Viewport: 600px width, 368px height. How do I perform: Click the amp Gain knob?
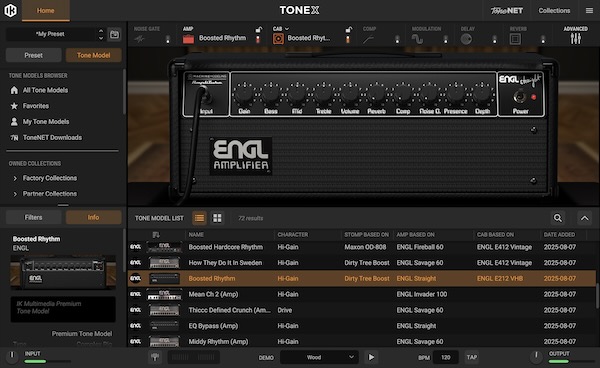[244, 94]
